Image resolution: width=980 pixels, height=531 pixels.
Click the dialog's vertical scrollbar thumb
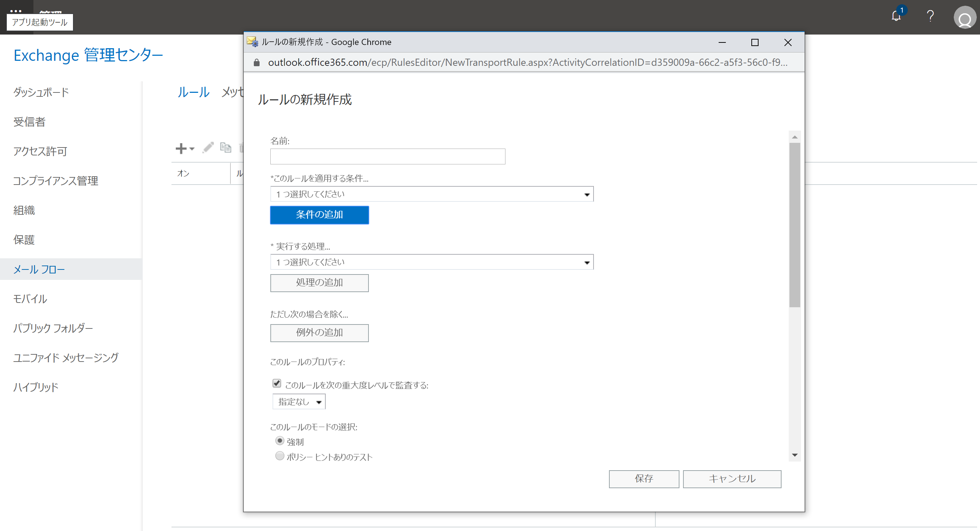794,224
